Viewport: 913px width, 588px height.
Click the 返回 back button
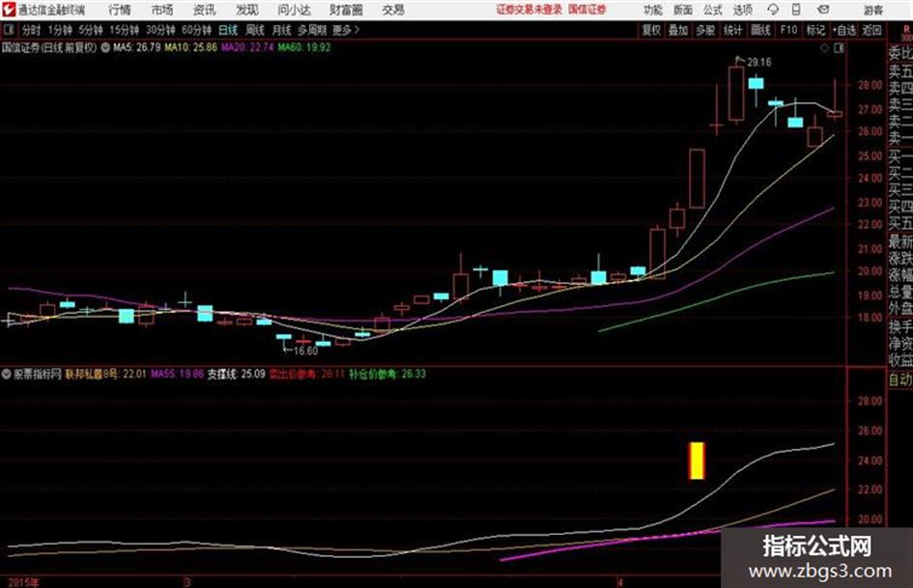[x=871, y=30]
